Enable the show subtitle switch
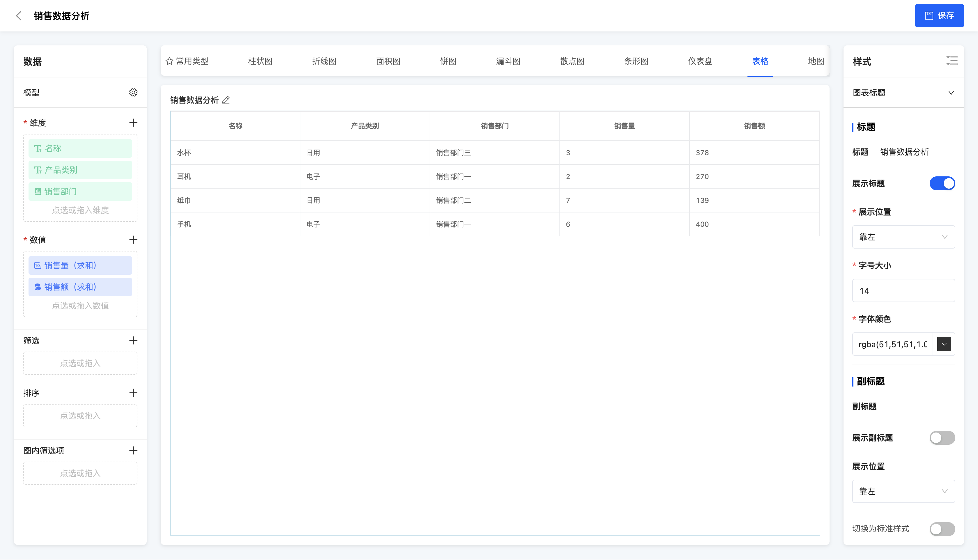 [942, 438]
